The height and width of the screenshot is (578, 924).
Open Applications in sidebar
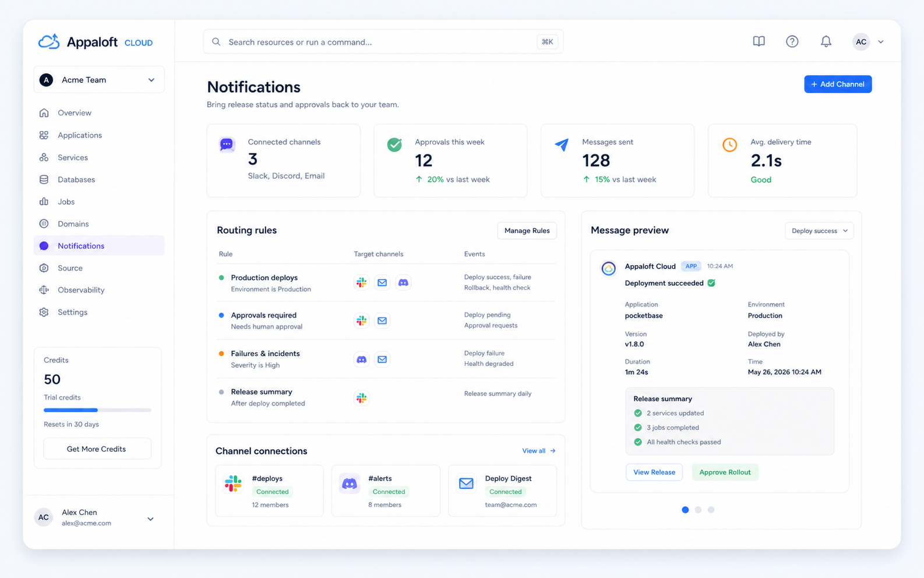click(99, 135)
